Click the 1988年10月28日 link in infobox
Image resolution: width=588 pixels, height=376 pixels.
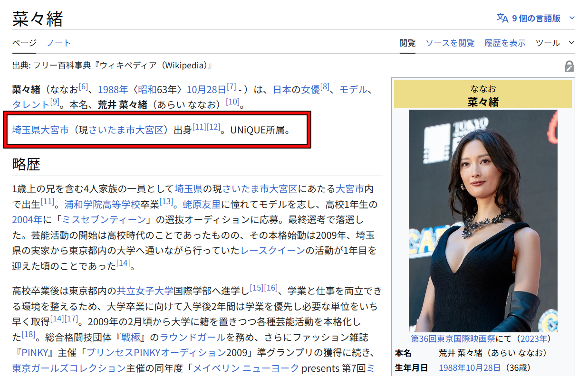469,368
